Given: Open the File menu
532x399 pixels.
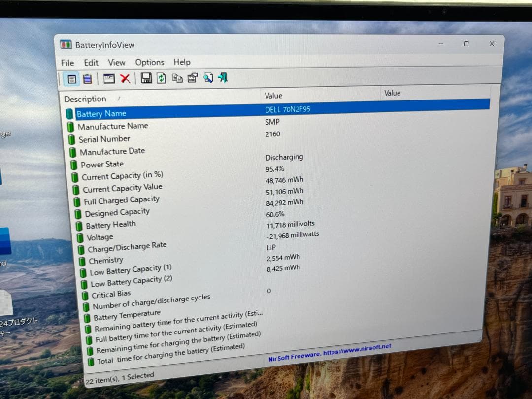Looking at the screenshot, I should 67,63.
